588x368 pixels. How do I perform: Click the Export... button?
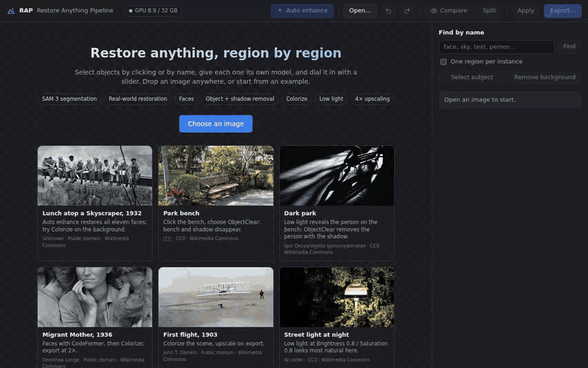click(562, 10)
